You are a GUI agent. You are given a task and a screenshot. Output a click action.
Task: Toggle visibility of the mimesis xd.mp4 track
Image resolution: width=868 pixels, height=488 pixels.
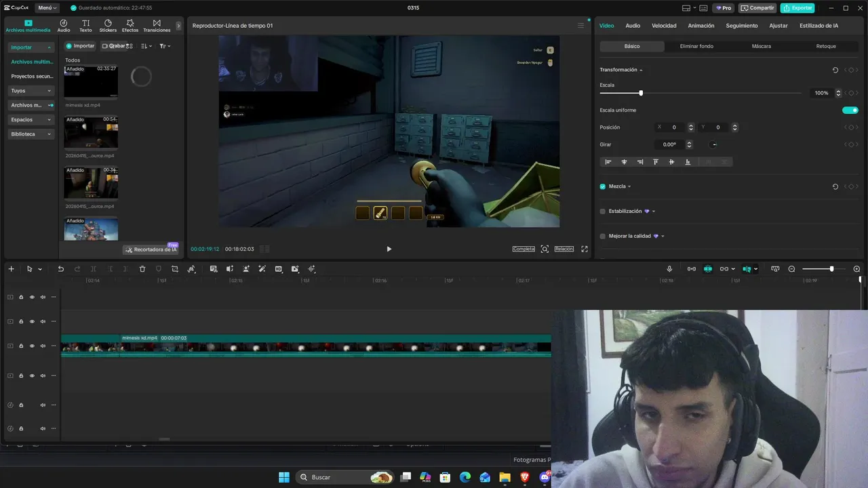coord(32,346)
